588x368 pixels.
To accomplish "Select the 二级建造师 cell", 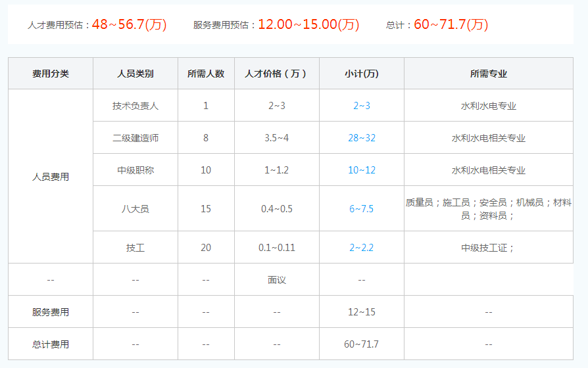I will click(135, 138).
